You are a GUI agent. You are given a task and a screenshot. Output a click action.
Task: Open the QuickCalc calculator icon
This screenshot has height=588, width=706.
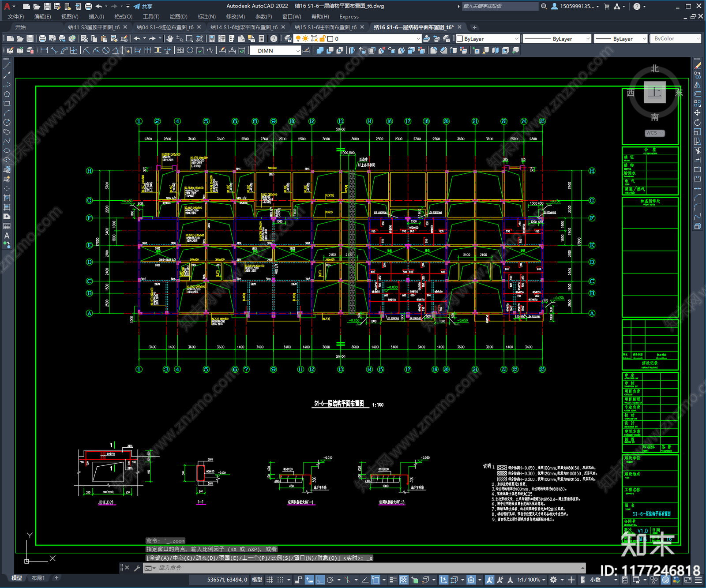261,39
